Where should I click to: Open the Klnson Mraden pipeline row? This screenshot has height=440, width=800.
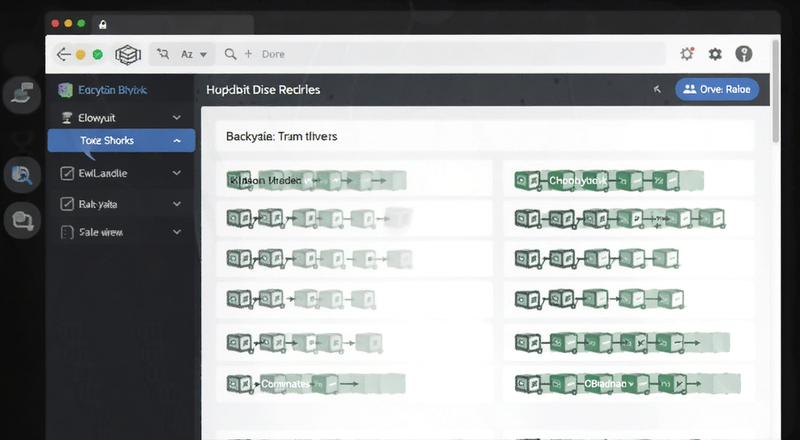[x=354, y=180]
